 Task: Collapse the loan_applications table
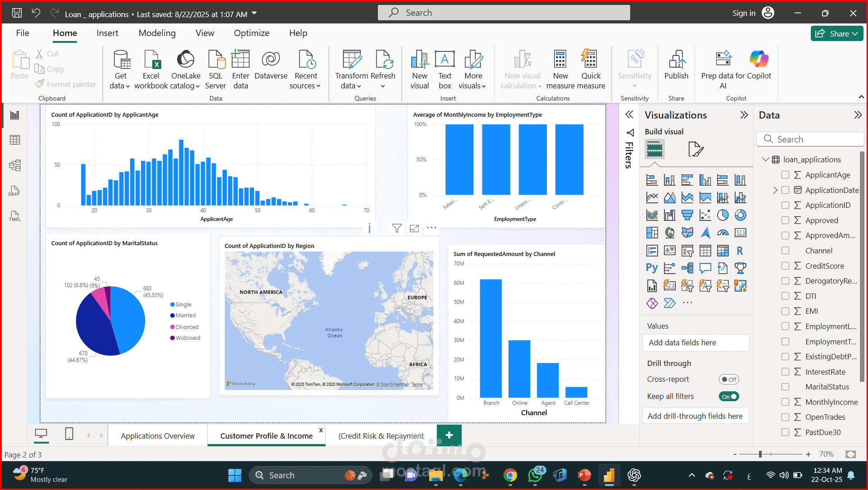[x=765, y=160]
